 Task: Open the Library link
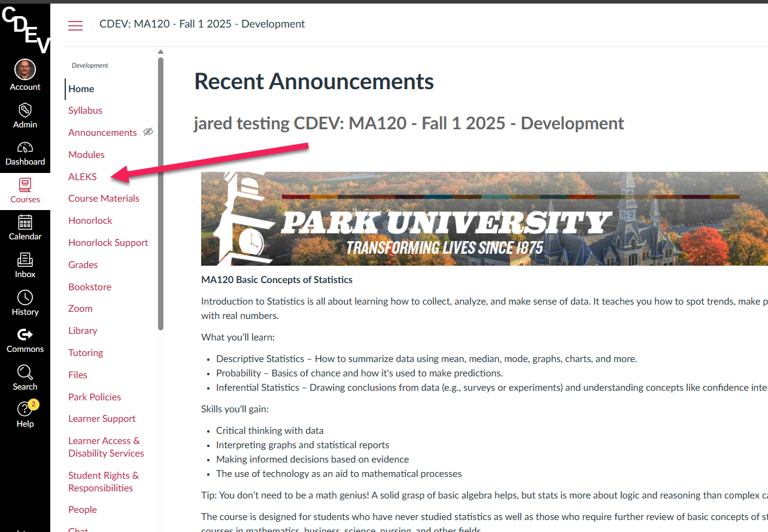click(x=83, y=330)
